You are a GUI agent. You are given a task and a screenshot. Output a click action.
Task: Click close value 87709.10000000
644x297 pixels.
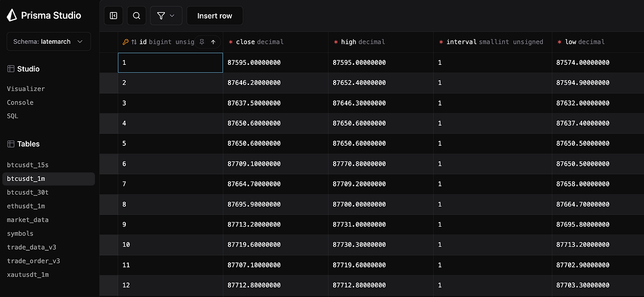[x=254, y=164]
